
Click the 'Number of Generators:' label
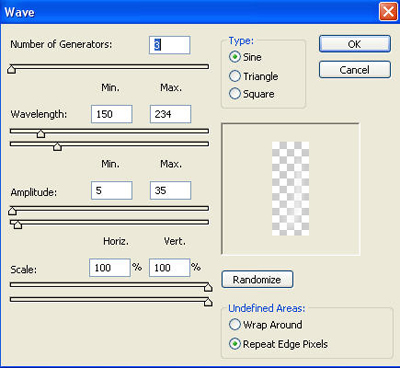tap(61, 44)
